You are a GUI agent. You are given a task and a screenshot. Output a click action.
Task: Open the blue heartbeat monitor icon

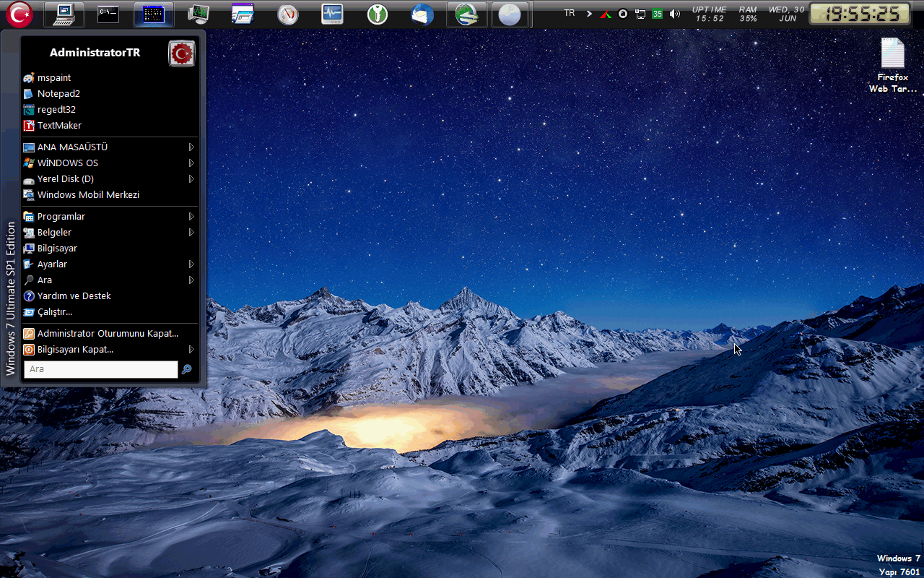point(332,14)
